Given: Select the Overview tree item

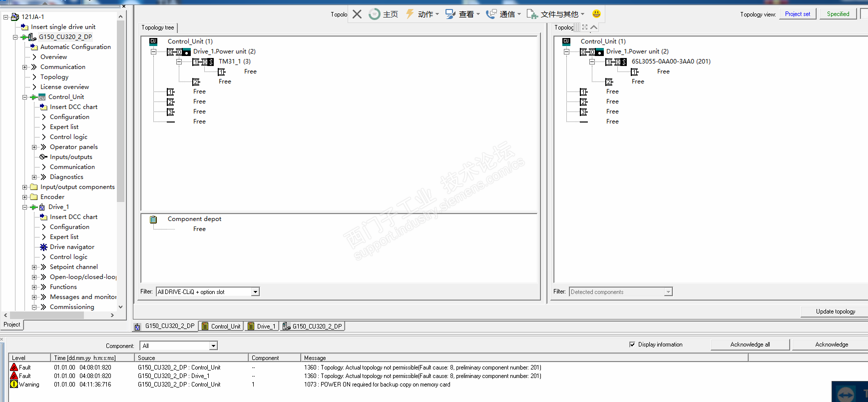Looking at the screenshot, I should 53,57.
